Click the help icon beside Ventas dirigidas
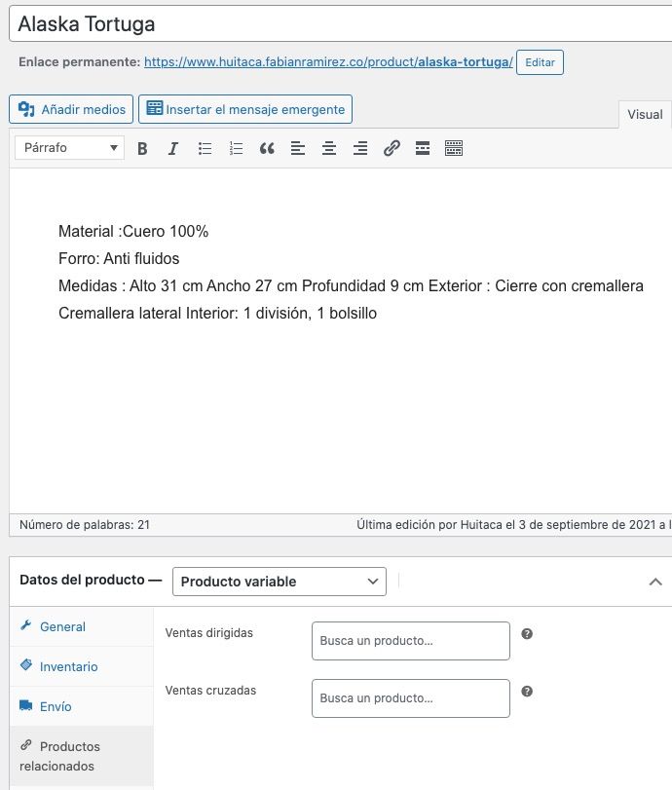 (527, 634)
